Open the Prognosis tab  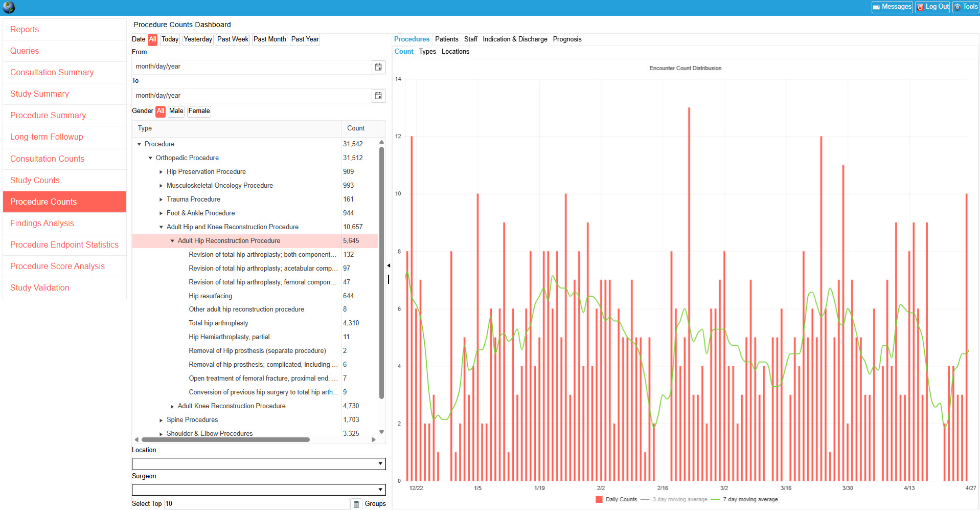[567, 39]
